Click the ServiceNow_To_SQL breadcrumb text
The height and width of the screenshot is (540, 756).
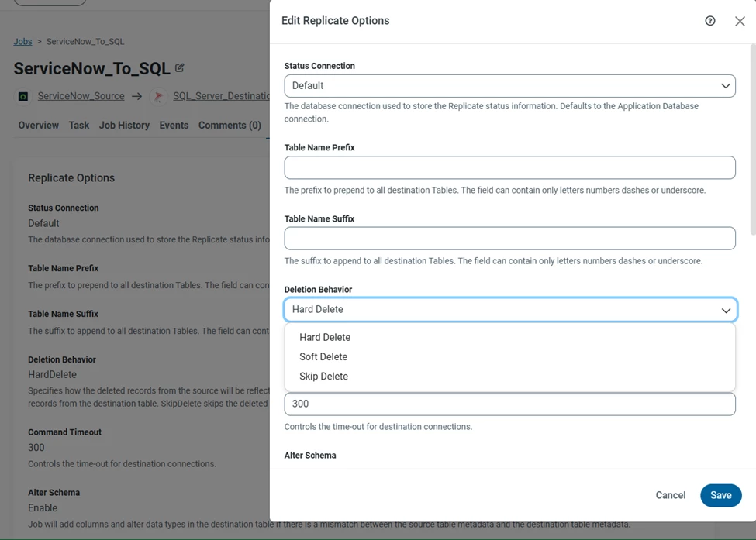point(85,41)
